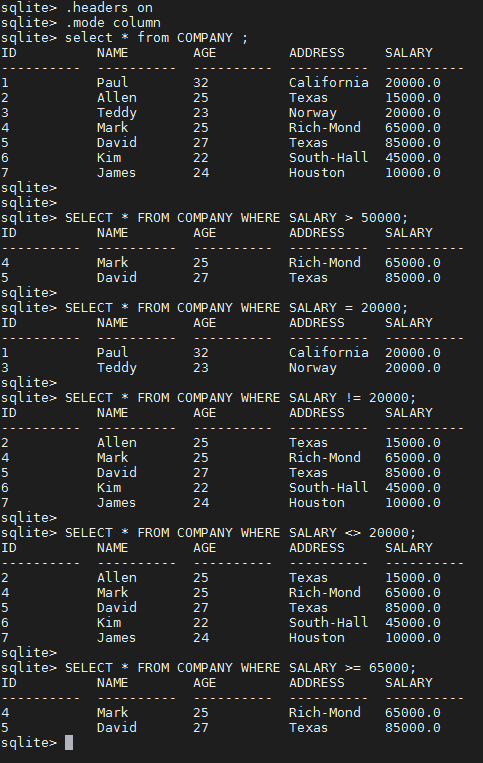The height and width of the screenshot is (763, 483).
Task: Select "South-Hall" under the SALARY != 20000 query
Action: click(329, 488)
